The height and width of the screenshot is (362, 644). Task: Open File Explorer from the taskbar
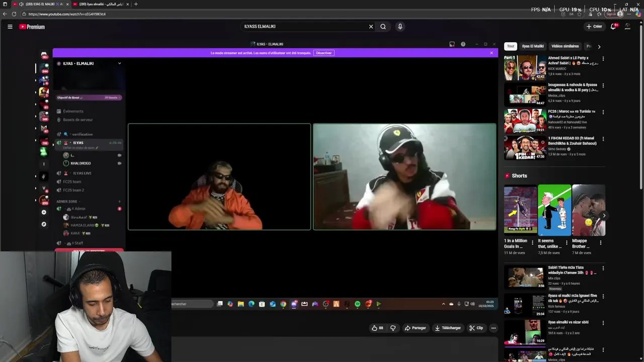click(x=241, y=304)
